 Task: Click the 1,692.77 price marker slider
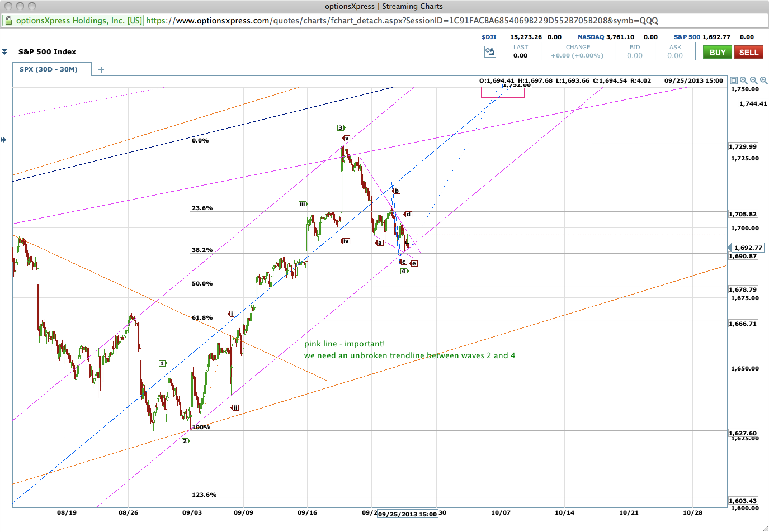click(746, 248)
